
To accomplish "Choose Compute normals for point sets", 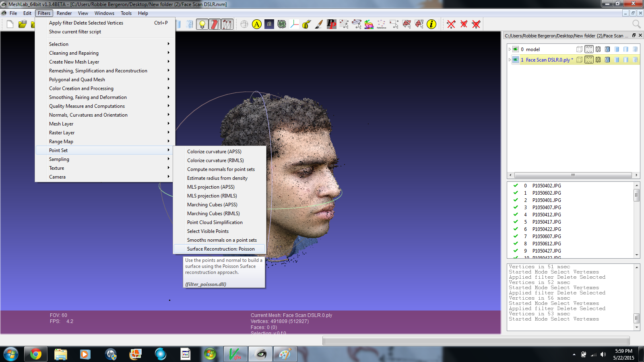I will pos(219,169).
